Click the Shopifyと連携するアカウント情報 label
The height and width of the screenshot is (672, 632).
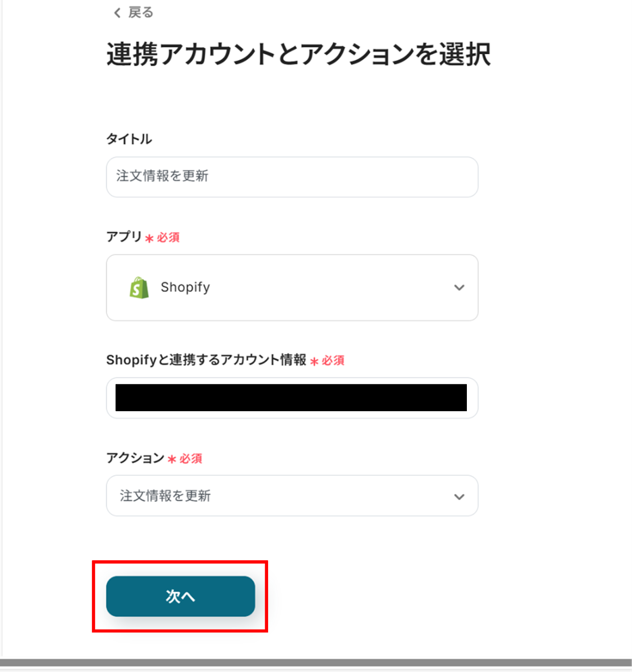pyautogui.click(x=206, y=360)
